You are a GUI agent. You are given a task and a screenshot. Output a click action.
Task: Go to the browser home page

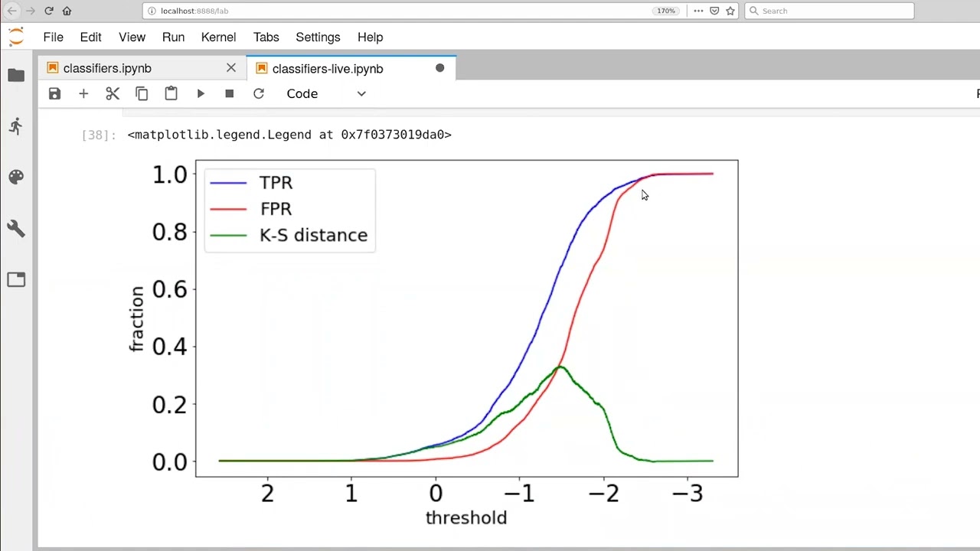point(67,11)
